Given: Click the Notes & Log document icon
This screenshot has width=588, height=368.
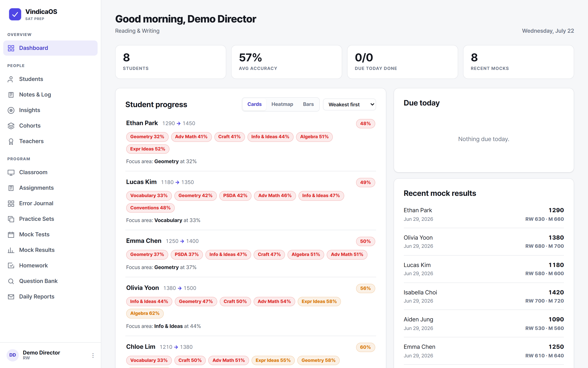Looking at the screenshot, I should pyautogui.click(x=11, y=95).
